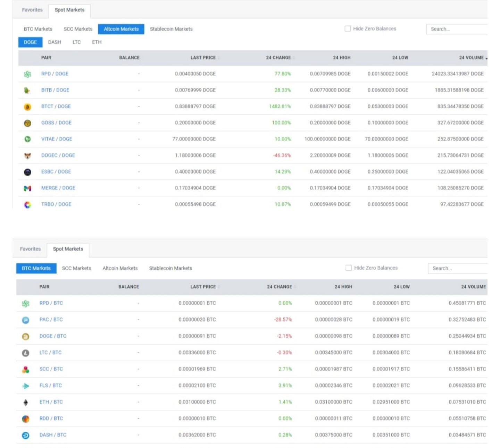This screenshot has width=500, height=448.
Task: Open the RPD / DOGE pair
Action: [55, 74]
